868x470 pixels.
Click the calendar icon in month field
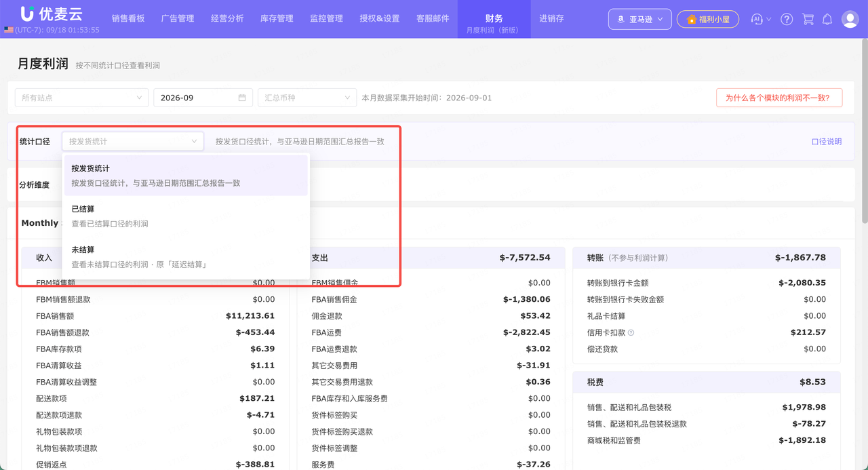[x=242, y=98]
